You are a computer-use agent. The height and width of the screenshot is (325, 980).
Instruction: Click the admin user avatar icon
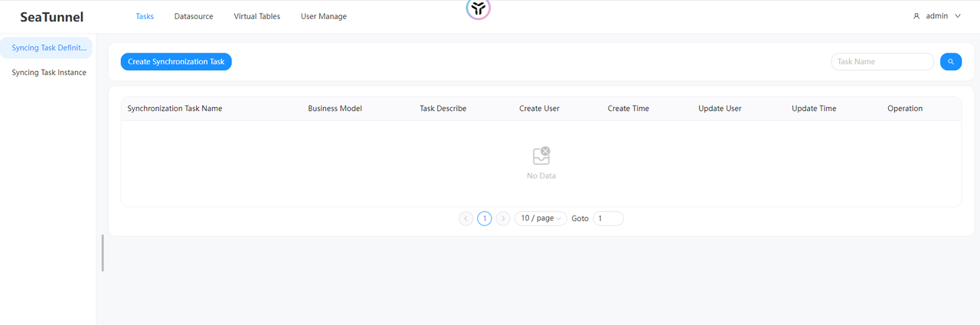(916, 16)
